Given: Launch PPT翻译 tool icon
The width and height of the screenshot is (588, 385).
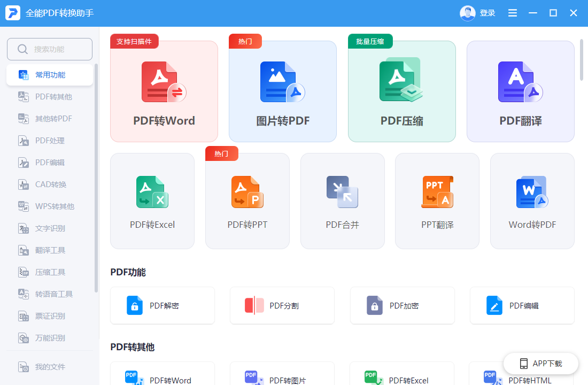Looking at the screenshot, I should click(x=437, y=192).
